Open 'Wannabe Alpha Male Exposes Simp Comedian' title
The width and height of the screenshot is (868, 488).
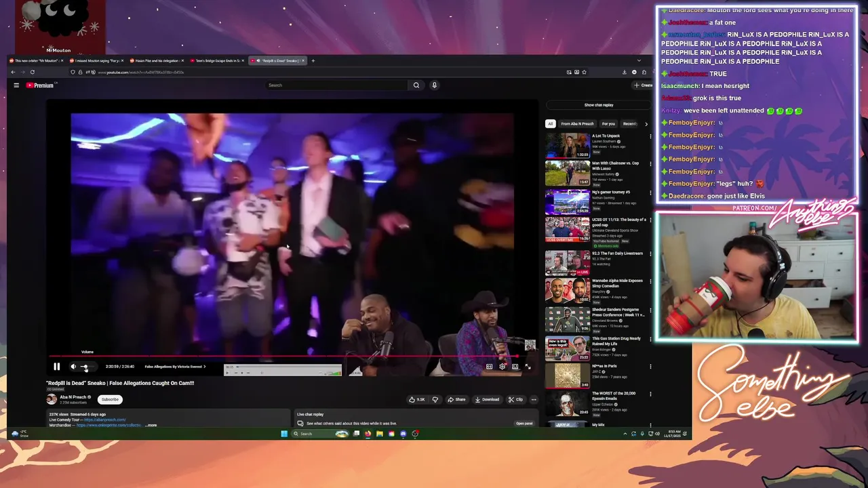tap(617, 283)
